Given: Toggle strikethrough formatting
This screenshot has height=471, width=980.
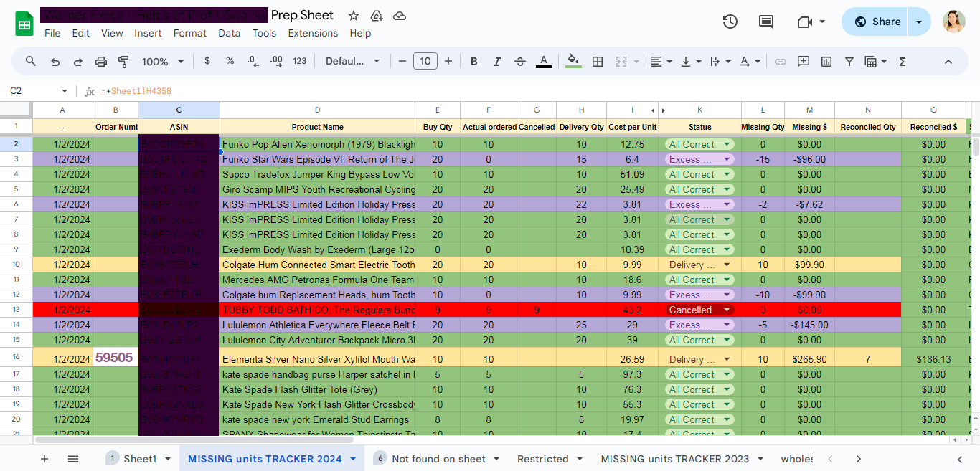Looking at the screenshot, I should (520, 62).
